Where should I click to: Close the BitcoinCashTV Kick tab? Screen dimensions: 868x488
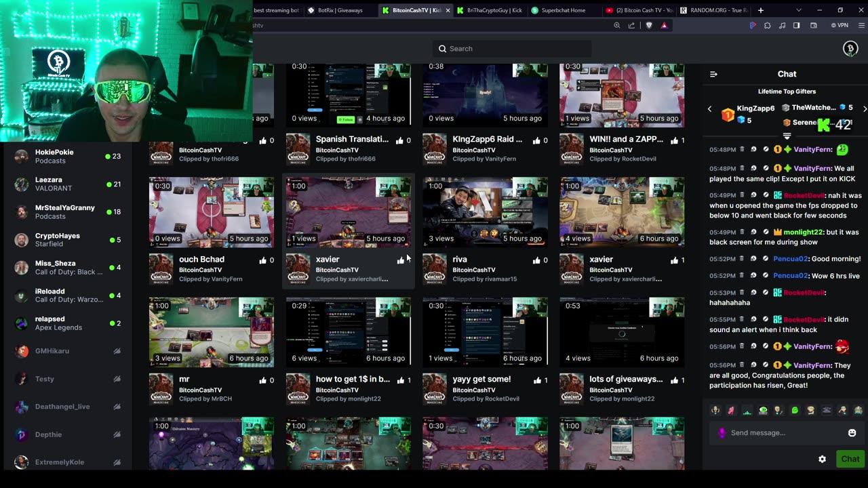pos(448,10)
